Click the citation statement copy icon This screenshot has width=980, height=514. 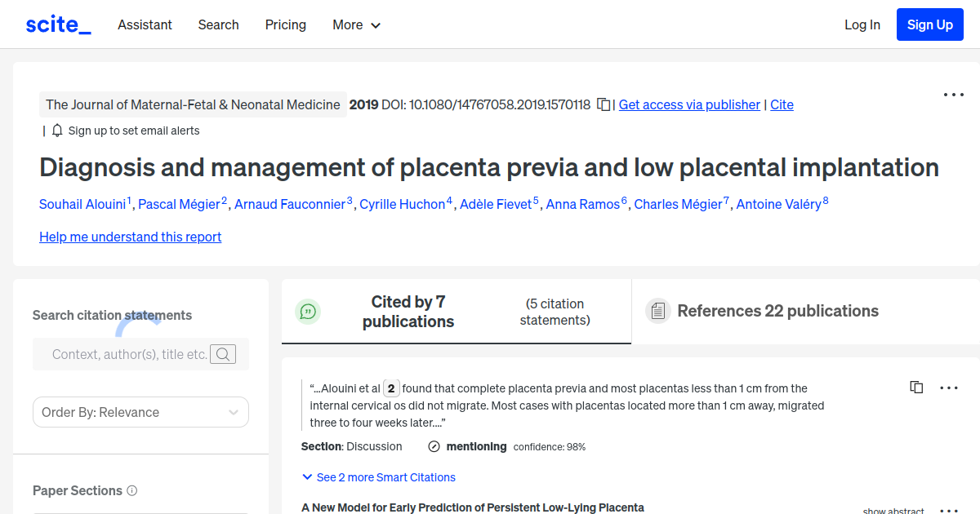coord(916,387)
